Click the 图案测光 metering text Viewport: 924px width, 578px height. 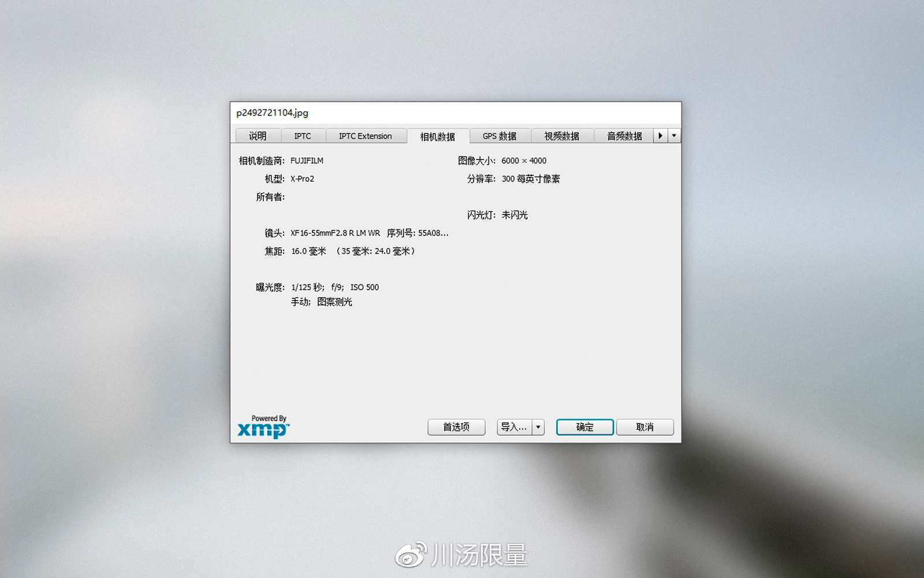click(335, 302)
